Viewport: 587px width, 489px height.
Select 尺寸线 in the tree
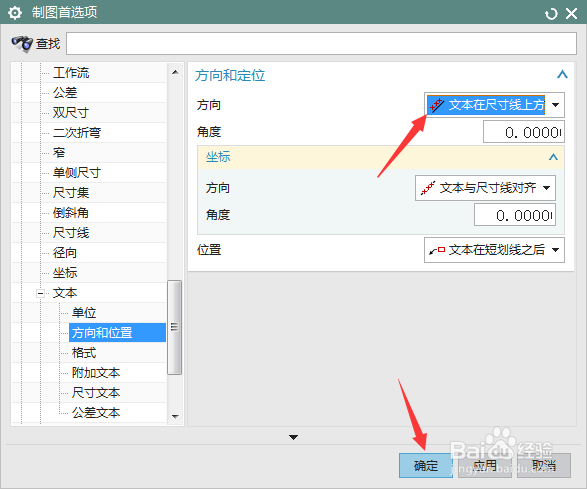click(71, 233)
